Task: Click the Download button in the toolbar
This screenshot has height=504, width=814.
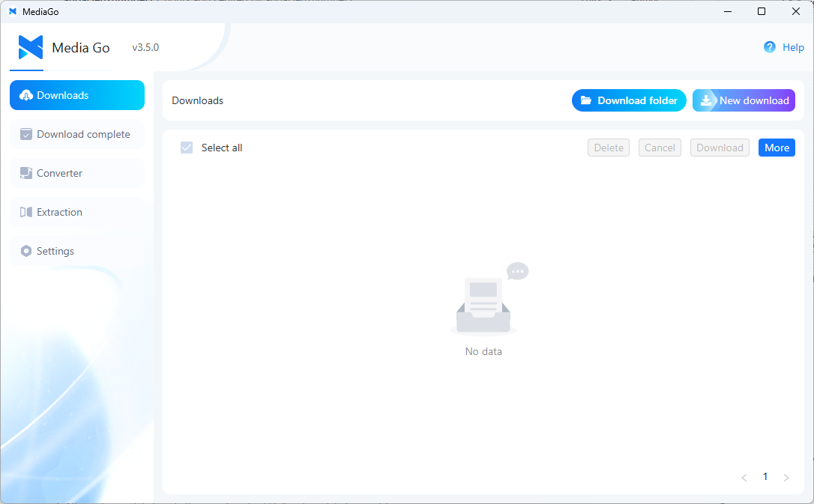Action: click(x=720, y=148)
